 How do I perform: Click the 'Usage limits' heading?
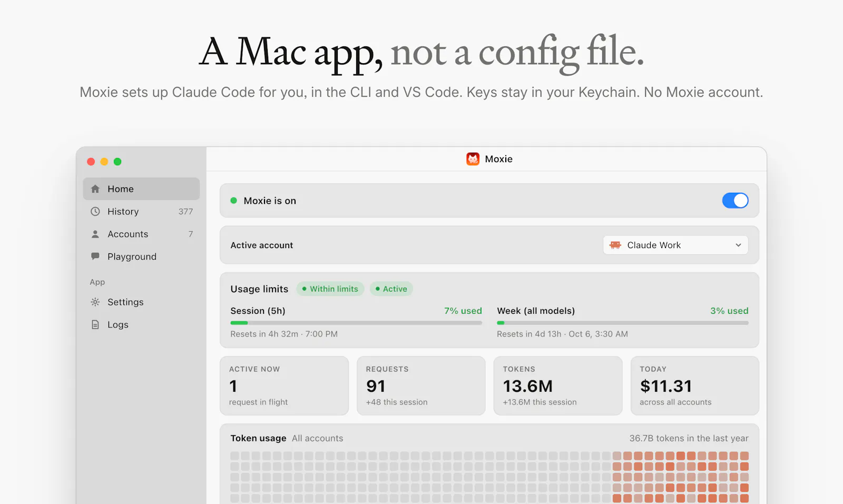pos(259,289)
